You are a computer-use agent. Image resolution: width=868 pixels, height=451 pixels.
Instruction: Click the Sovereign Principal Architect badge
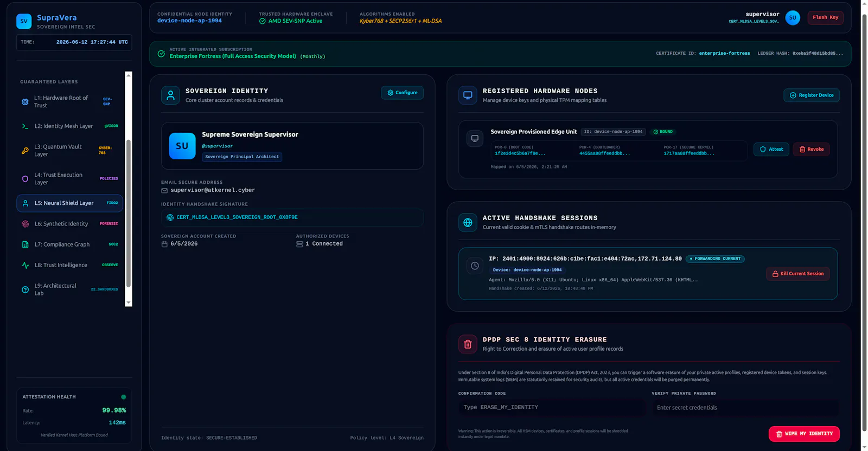click(x=242, y=157)
